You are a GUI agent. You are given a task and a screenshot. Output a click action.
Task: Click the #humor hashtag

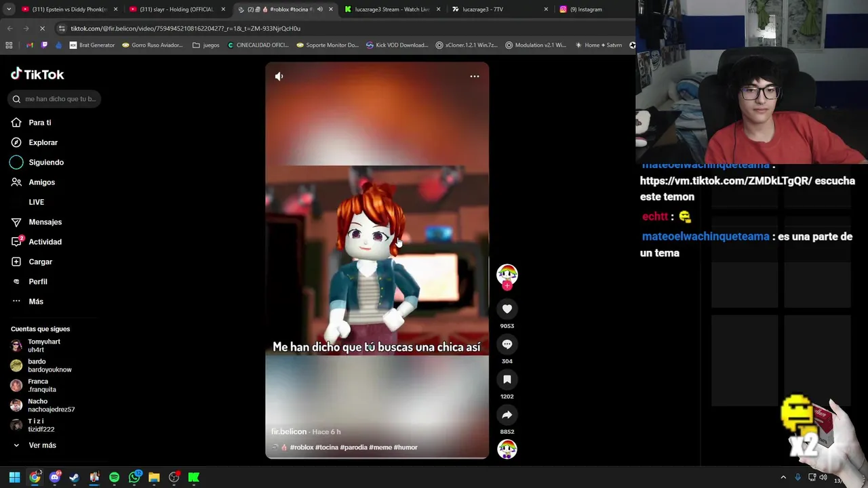click(x=406, y=447)
